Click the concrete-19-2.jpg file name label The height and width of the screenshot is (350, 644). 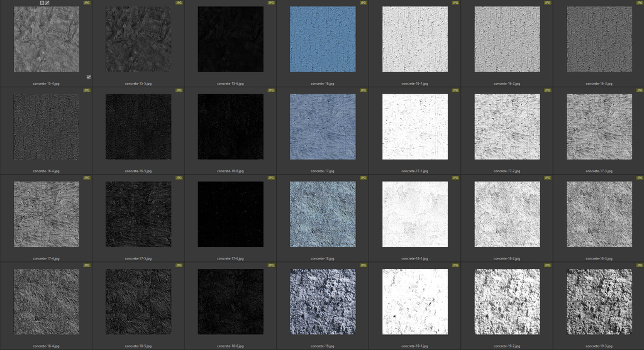(507, 346)
